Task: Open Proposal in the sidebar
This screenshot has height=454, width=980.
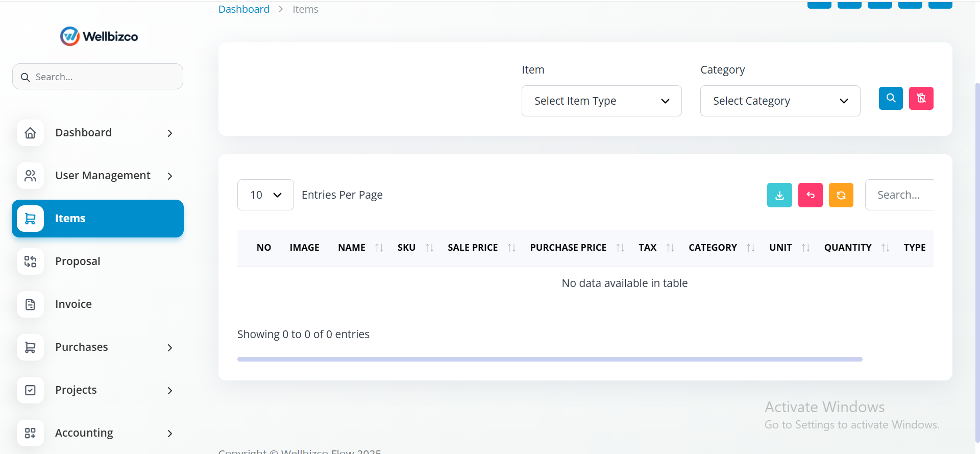Action: (97, 261)
